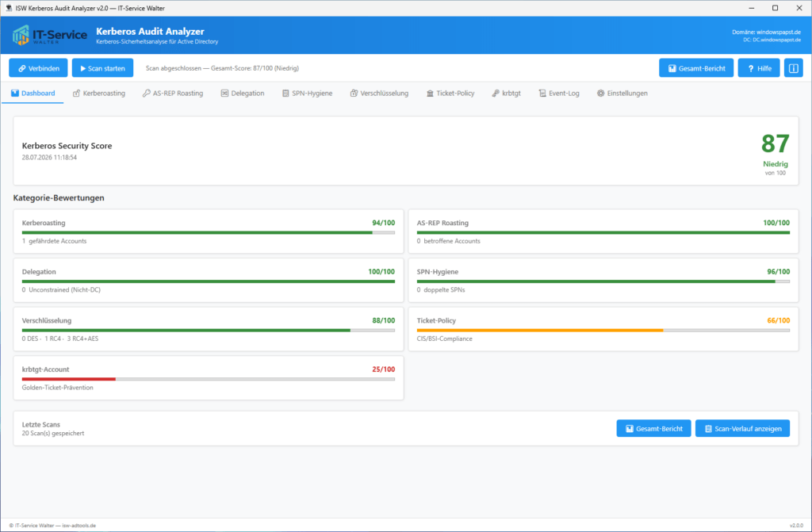
Task: Open the Verschlüsselung tab
Action: click(x=379, y=94)
